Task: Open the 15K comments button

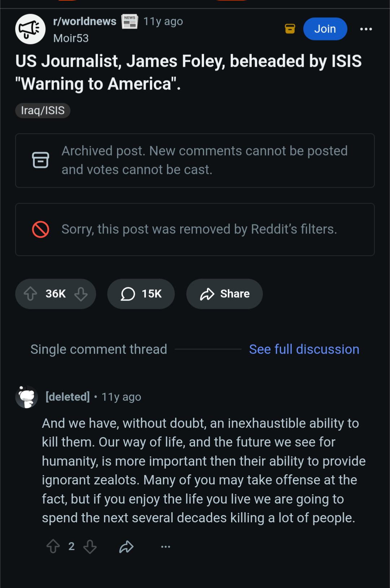Action: tap(141, 294)
